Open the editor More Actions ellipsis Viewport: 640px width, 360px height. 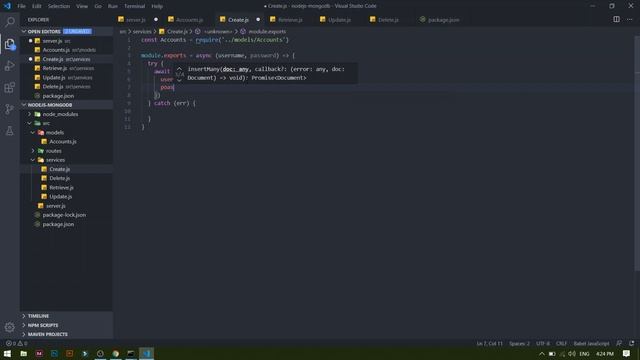[629, 19]
